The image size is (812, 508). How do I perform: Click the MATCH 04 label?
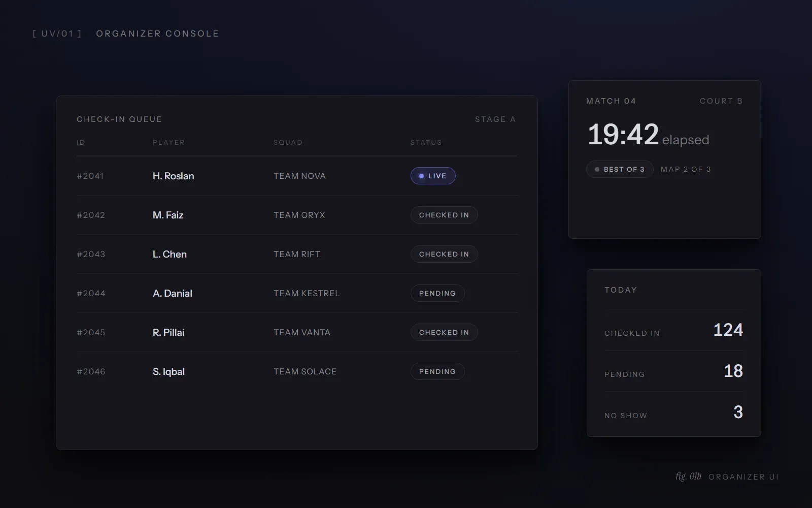coord(611,101)
